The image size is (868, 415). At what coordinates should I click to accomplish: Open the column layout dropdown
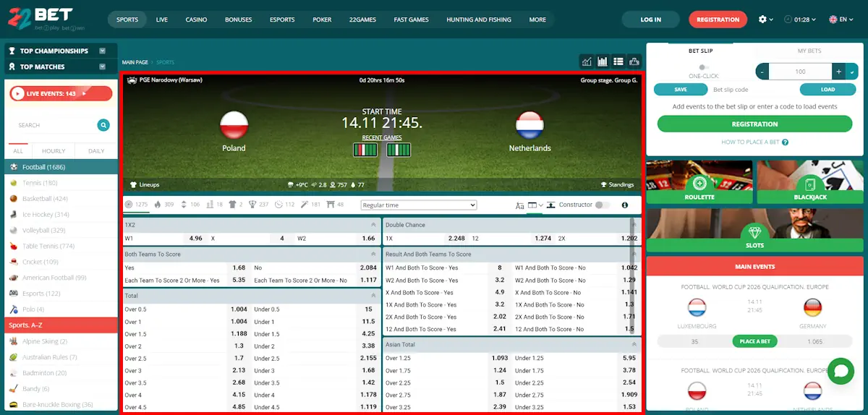click(x=535, y=205)
